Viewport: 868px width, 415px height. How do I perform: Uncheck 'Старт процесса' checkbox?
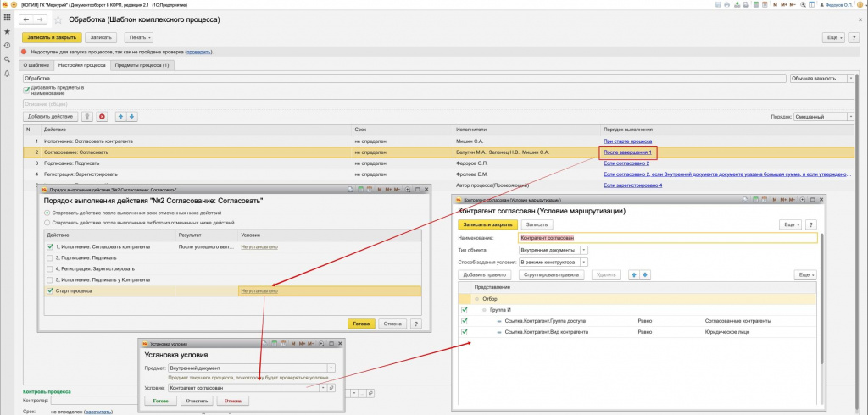[49, 290]
